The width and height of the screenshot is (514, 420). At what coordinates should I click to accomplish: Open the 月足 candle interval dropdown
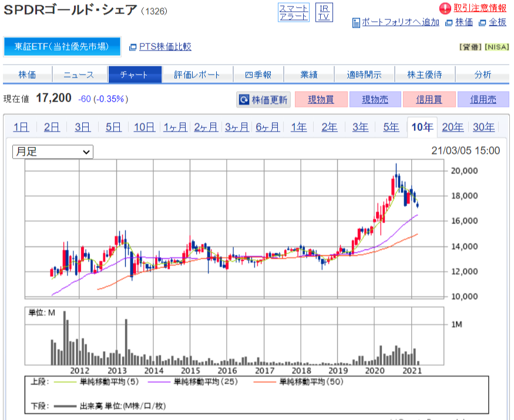(53, 152)
